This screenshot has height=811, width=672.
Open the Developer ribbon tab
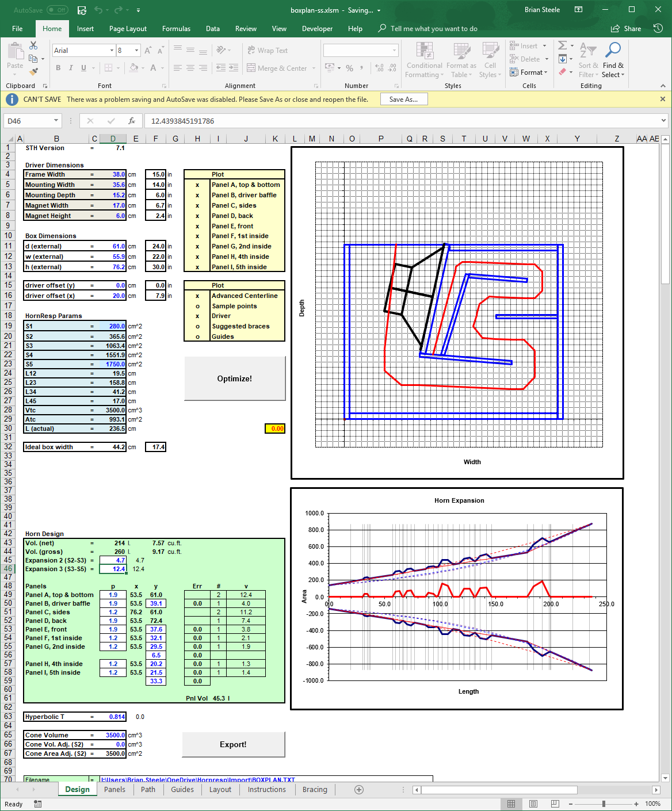318,29
